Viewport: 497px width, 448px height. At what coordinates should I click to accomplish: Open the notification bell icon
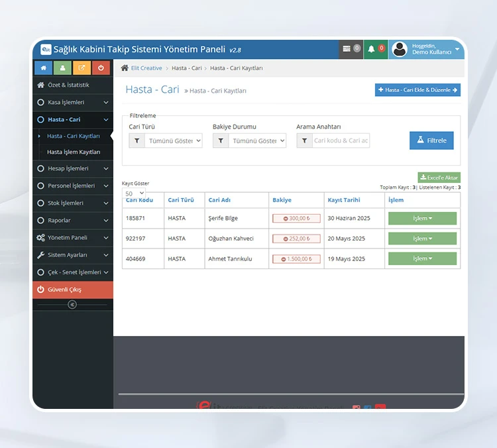coord(371,49)
